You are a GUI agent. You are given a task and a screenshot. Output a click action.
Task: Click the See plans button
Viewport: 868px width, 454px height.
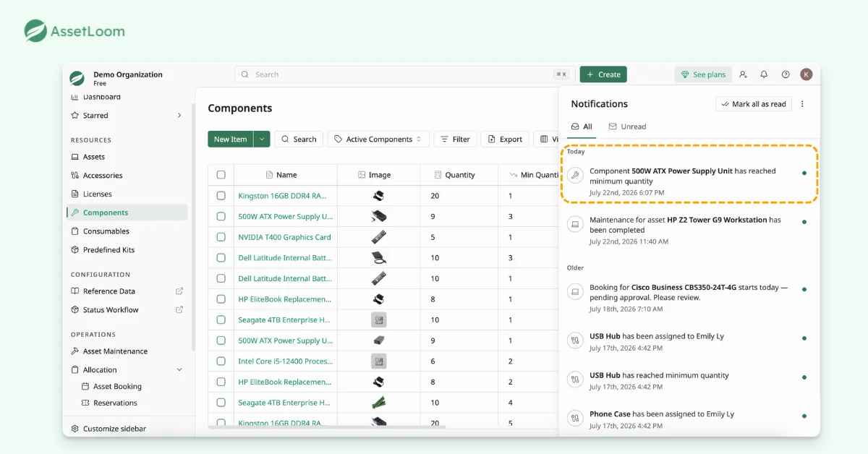(x=703, y=74)
